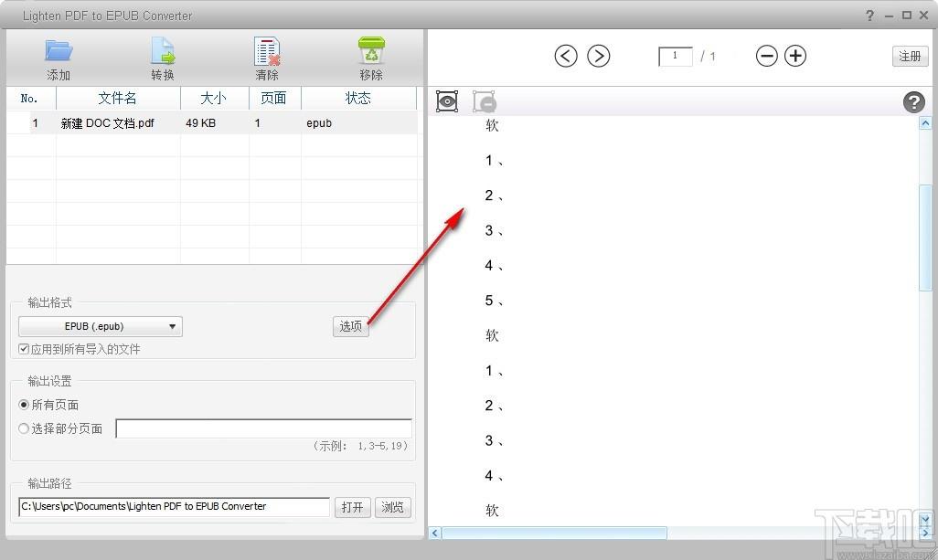
Task: Go to the next preview page
Action: pos(598,56)
